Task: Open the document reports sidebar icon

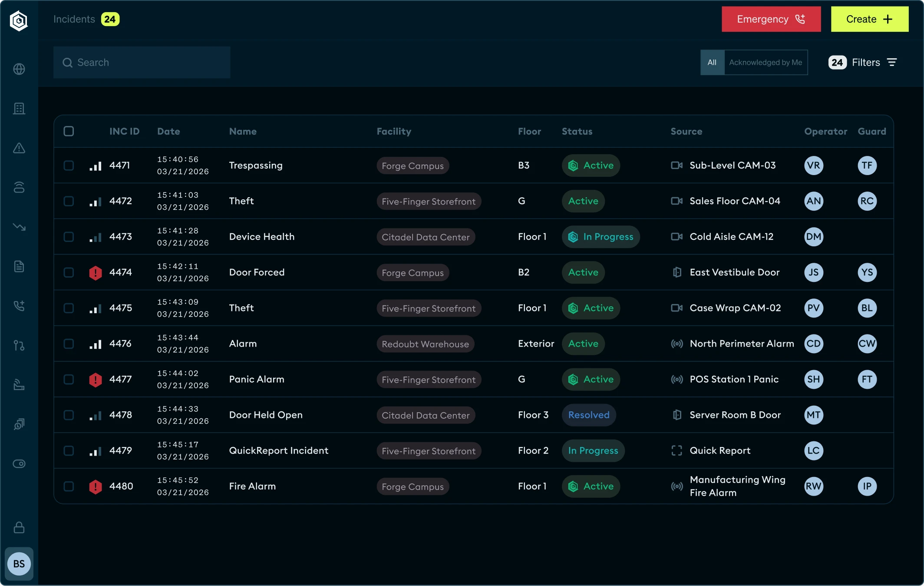Action: [x=19, y=266]
